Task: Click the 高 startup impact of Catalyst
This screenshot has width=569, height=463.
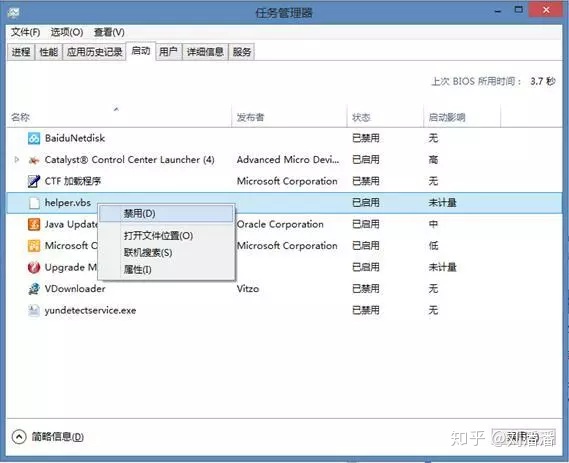Action: point(433,160)
